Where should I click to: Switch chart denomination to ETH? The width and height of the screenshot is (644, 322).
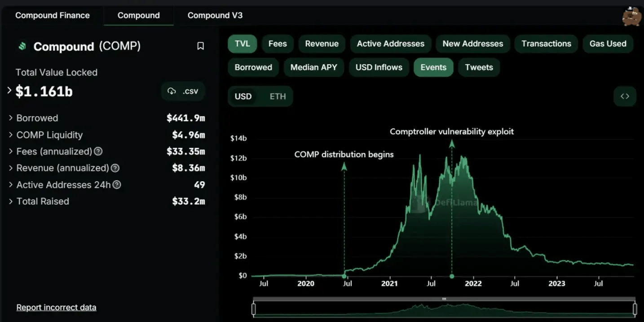[278, 96]
